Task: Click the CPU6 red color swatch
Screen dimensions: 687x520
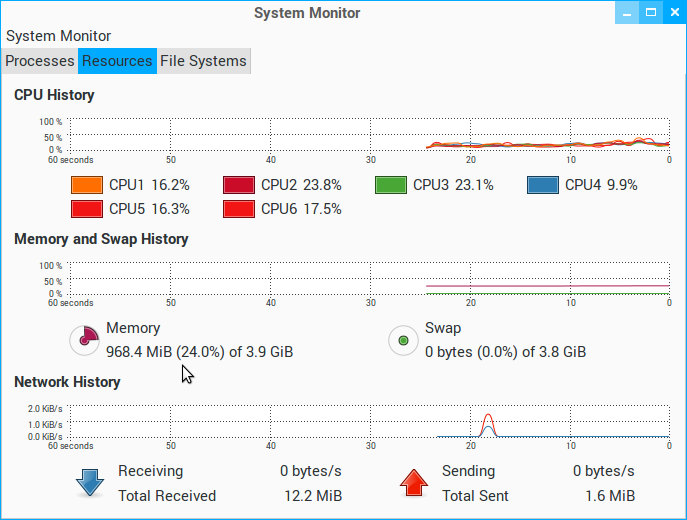Action: (239, 209)
